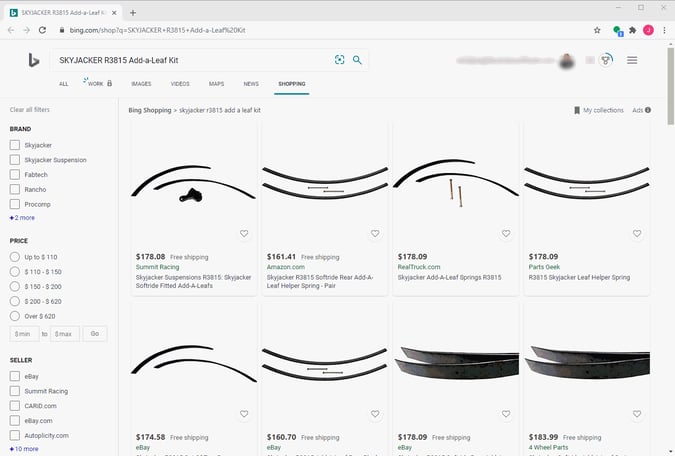
Task: Select price Over $620
Action: [x=15, y=316]
